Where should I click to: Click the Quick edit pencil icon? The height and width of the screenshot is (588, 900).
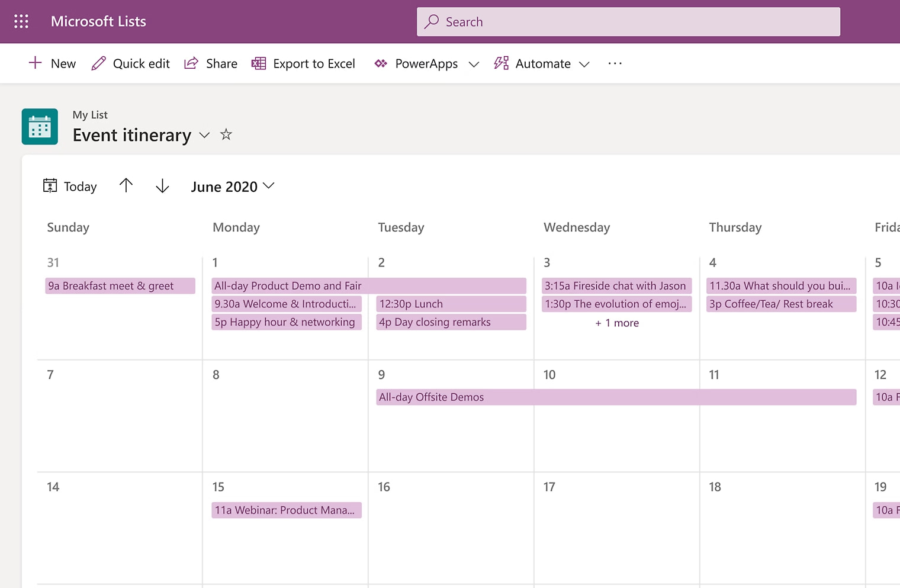[x=98, y=63]
